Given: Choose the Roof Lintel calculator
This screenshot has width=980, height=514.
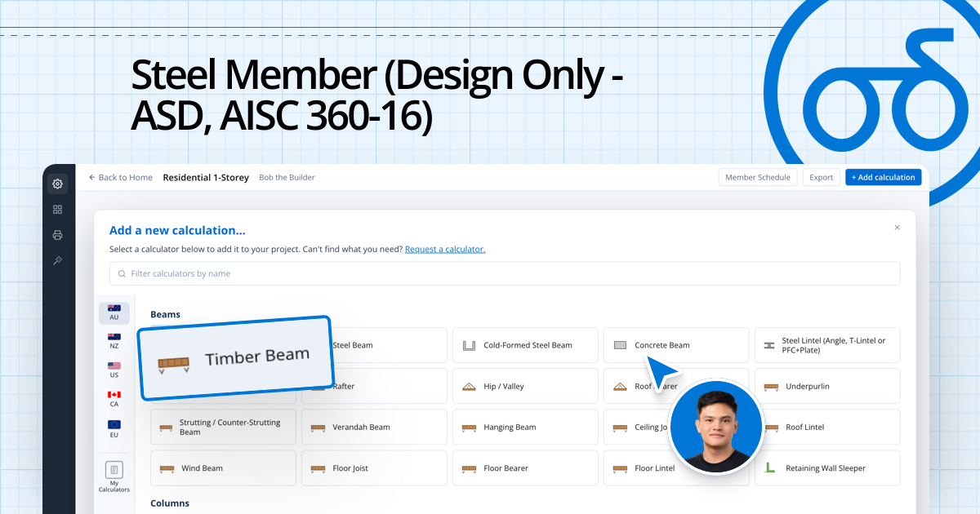Looking at the screenshot, I should point(827,427).
